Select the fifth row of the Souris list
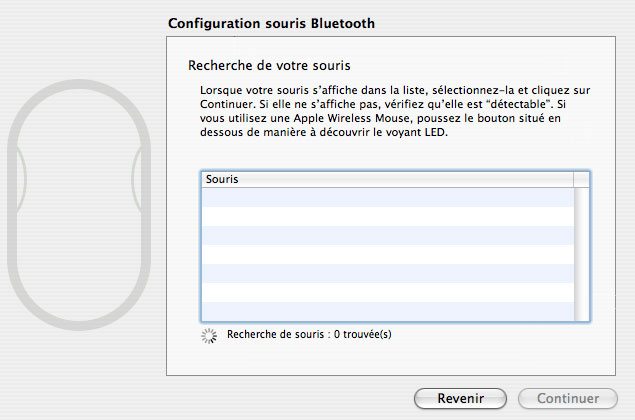Image resolution: width=635 pixels, height=420 pixels. [388, 273]
